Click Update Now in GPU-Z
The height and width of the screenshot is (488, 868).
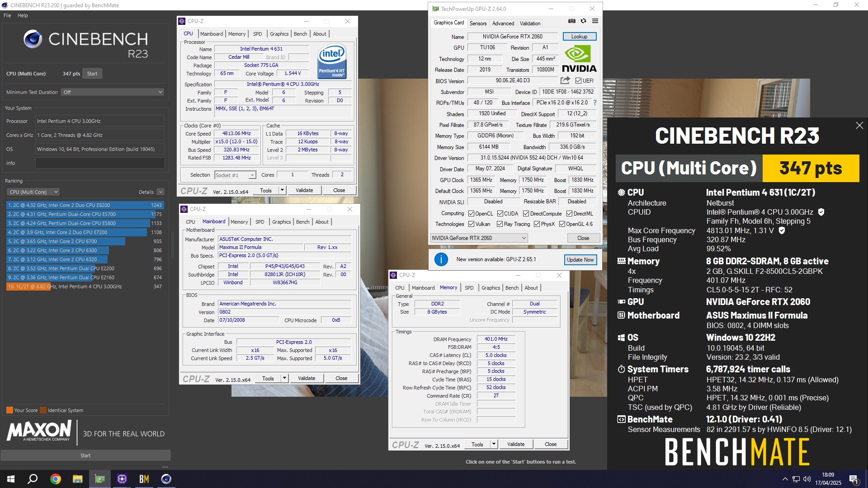(580, 260)
